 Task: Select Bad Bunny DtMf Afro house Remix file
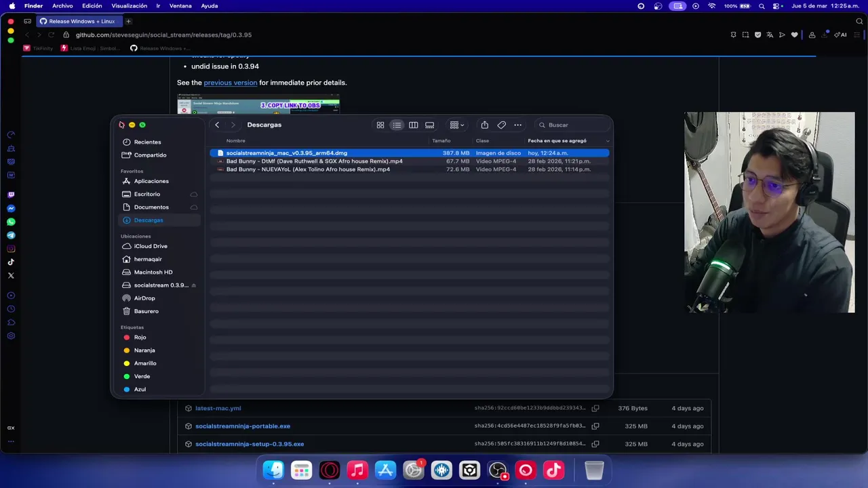(x=410, y=161)
